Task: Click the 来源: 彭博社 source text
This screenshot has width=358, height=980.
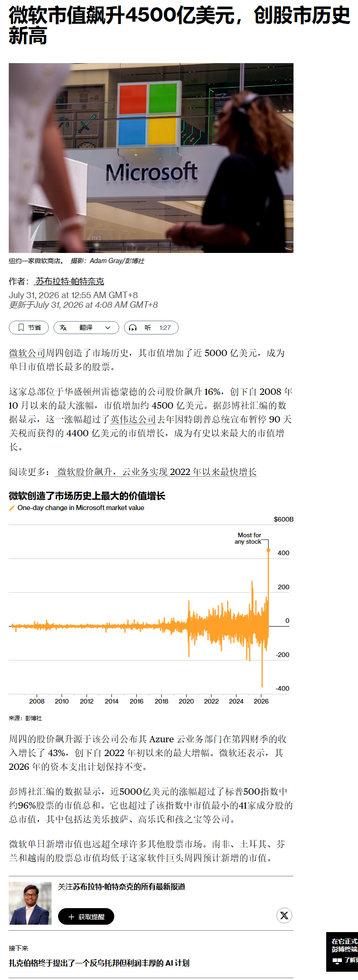Action: [x=25, y=718]
